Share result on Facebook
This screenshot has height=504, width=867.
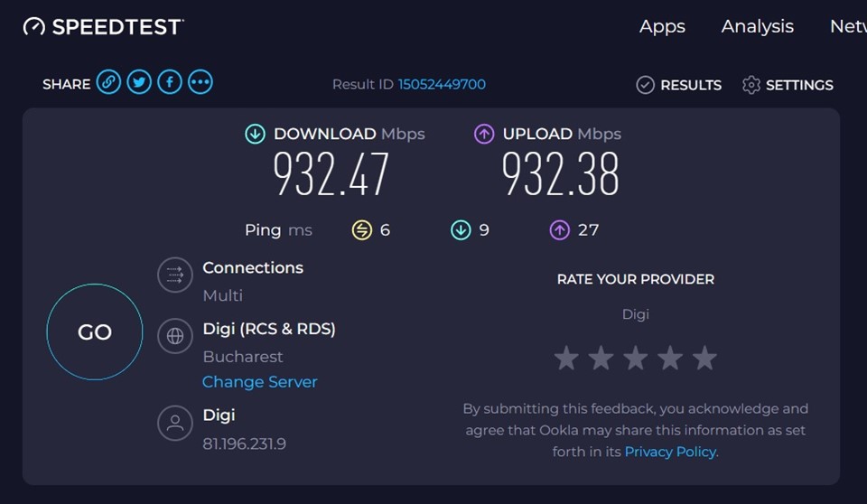click(x=170, y=83)
